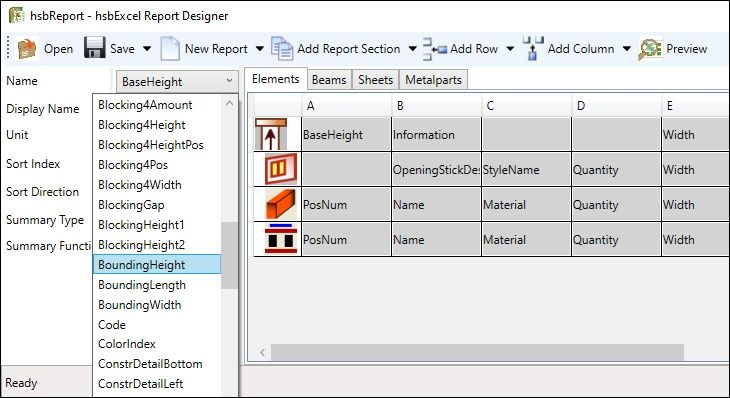Click the New Report page icon

click(170, 48)
